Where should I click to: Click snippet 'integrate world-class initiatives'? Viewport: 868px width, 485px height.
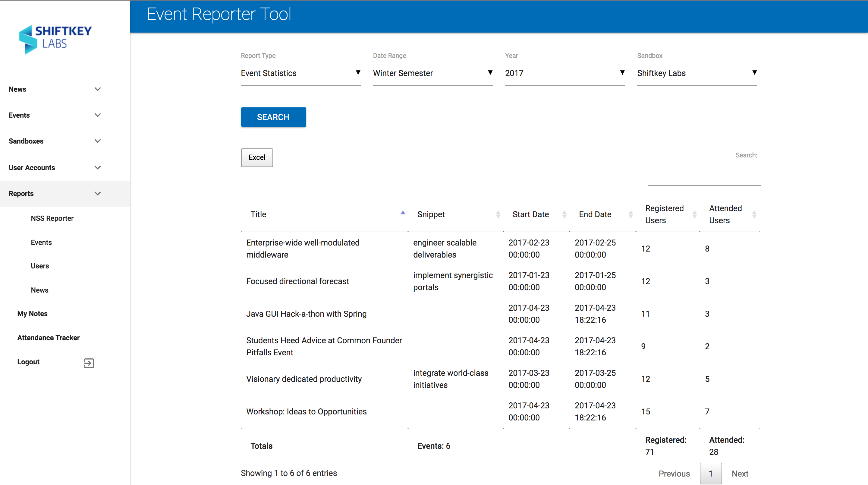click(x=451, y=379)
